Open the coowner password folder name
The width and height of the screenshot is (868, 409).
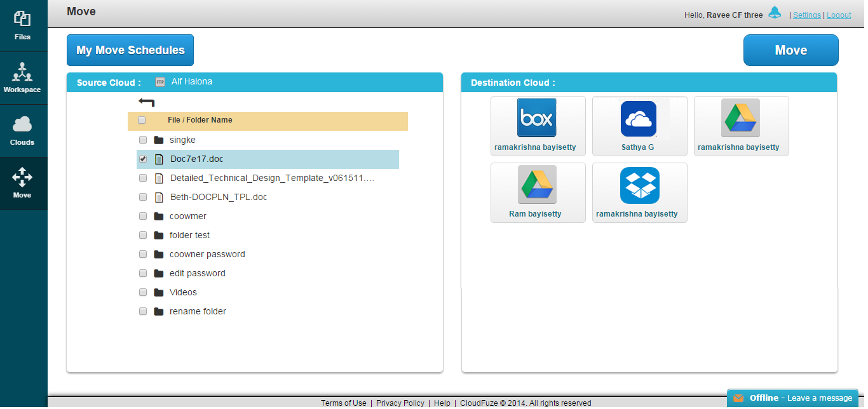[x=207, y=254]
